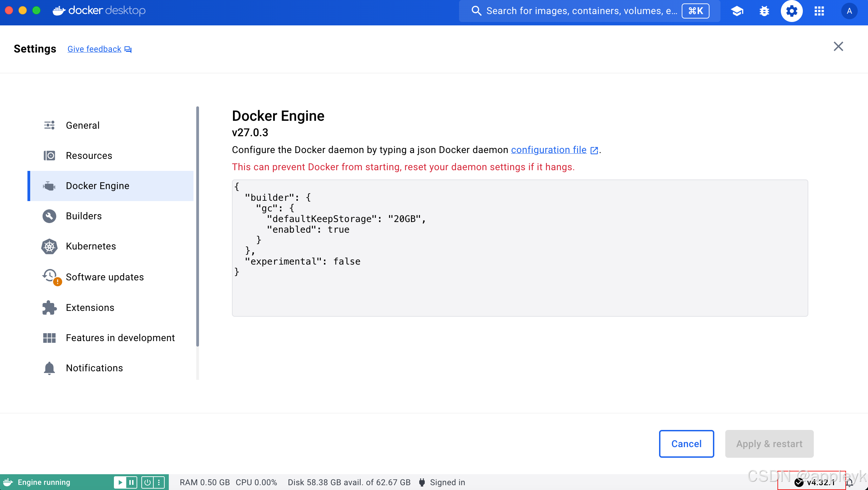Select the General settings tab

[82, 125]
